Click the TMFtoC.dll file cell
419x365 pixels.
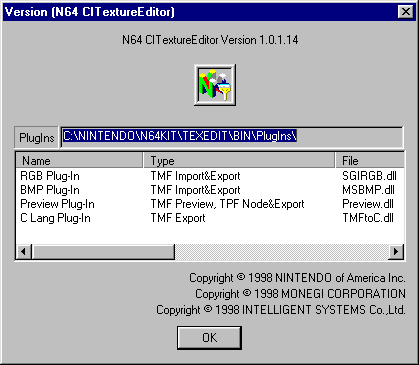(368, 218)
